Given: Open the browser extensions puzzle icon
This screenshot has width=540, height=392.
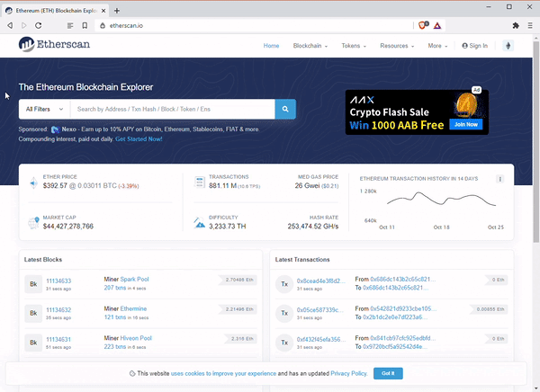Looking at the screenshot, I should tap(516, 25).
